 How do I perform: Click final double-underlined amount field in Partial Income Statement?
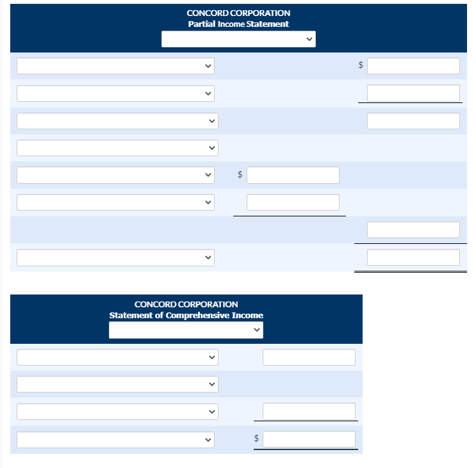(x=413, y=257)
